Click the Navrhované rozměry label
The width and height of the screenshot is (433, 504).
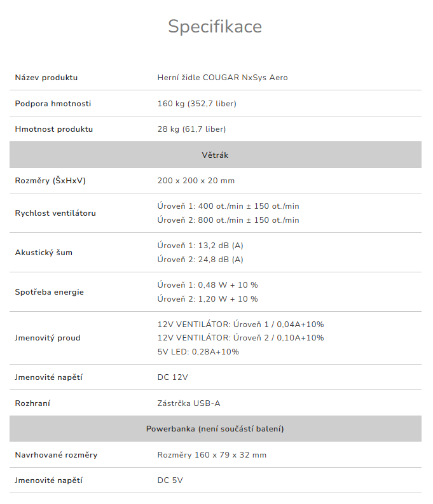[x=56, y=455]
